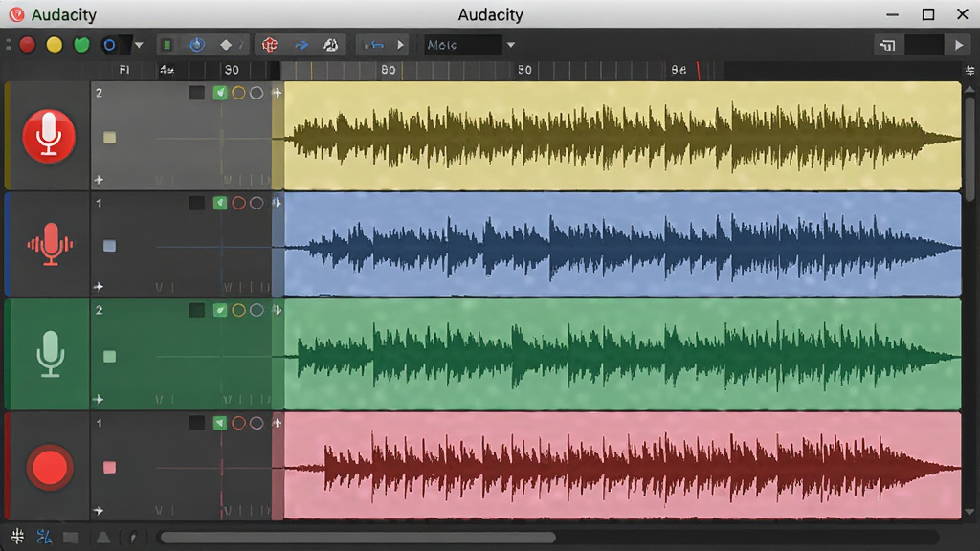Viewport: 980px width, 551px height.
Task: Click the vertical scrollbar down arrow
Action: click(x=969, y=512)
